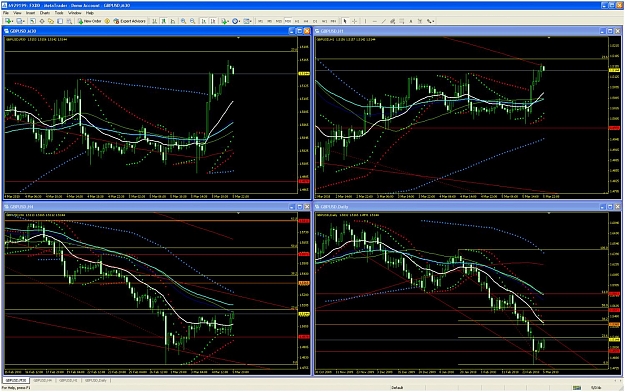Image resolution: width=625 pixels, height=392 pixels.
Task: Select the Horizontal Line drawing tool
Action: [375, 21]
